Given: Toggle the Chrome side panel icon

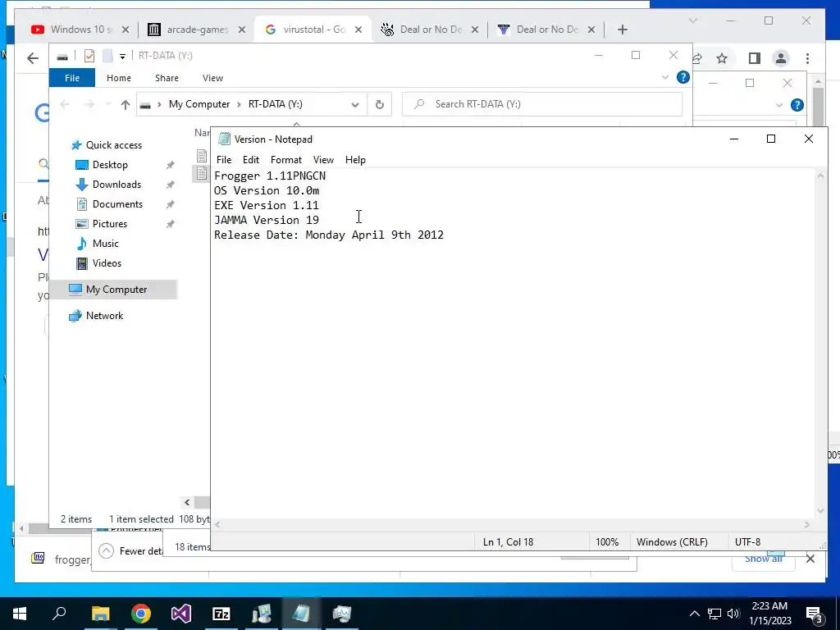Looking at the screenshot, I should pos(755,58).
